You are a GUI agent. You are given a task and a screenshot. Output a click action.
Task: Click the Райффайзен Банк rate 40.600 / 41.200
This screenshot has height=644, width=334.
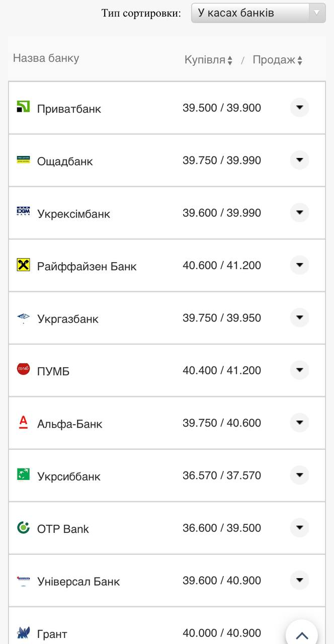click(x=222, y=265)
